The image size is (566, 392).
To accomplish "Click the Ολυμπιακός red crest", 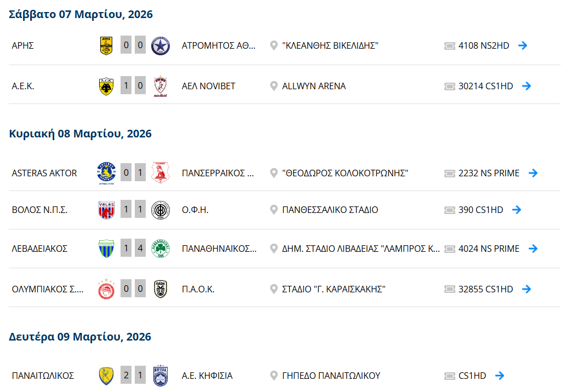I will coord(106,289).
